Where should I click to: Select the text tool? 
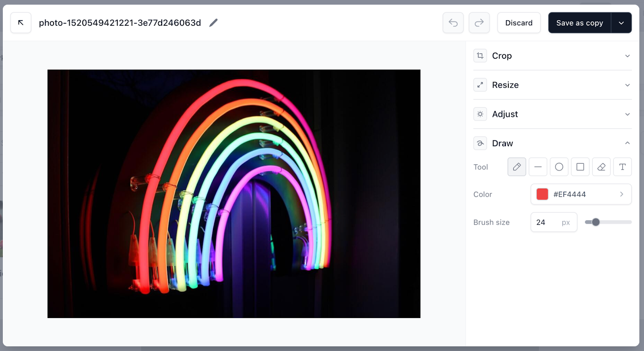(x=622, y=167)
